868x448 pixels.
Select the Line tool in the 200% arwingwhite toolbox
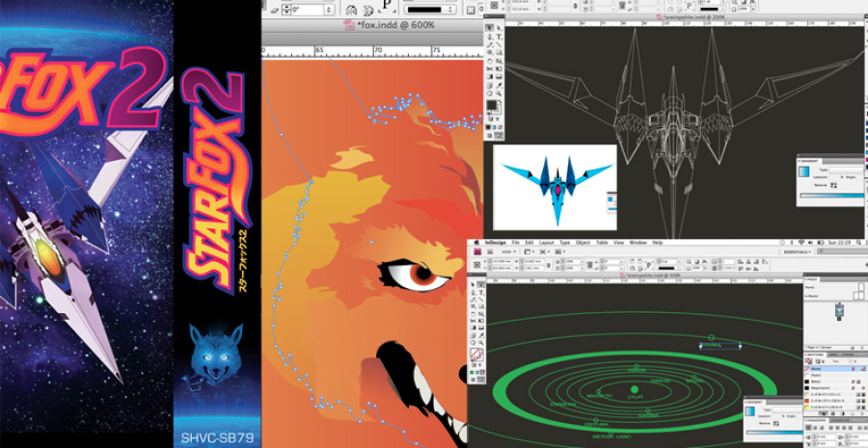(500, 44)
